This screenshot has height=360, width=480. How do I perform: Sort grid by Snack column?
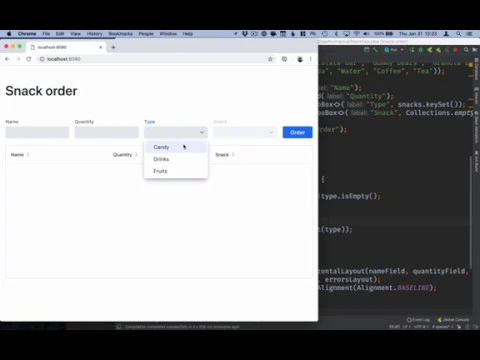click(233, 154)
